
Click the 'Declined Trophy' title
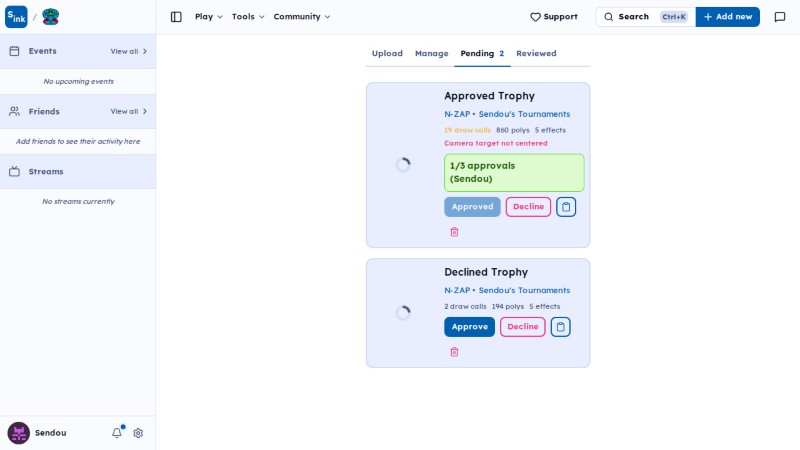(x=486, y=272)
